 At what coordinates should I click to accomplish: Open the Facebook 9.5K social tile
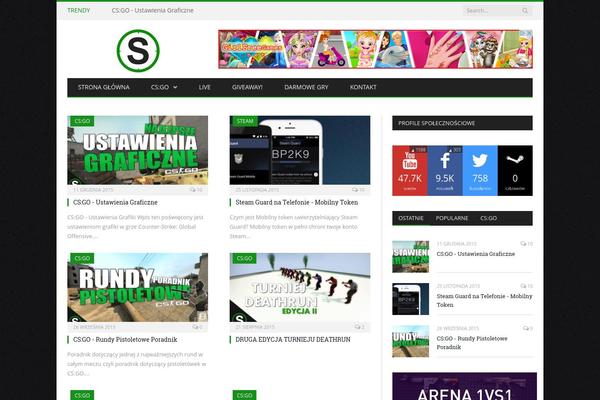(445, 171)
